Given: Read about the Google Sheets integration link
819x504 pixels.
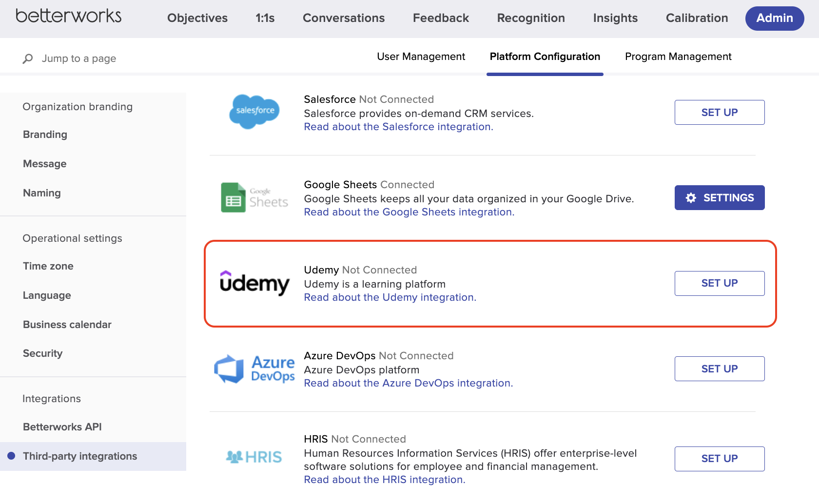Looking at the screenshot, I should [409, 212].
